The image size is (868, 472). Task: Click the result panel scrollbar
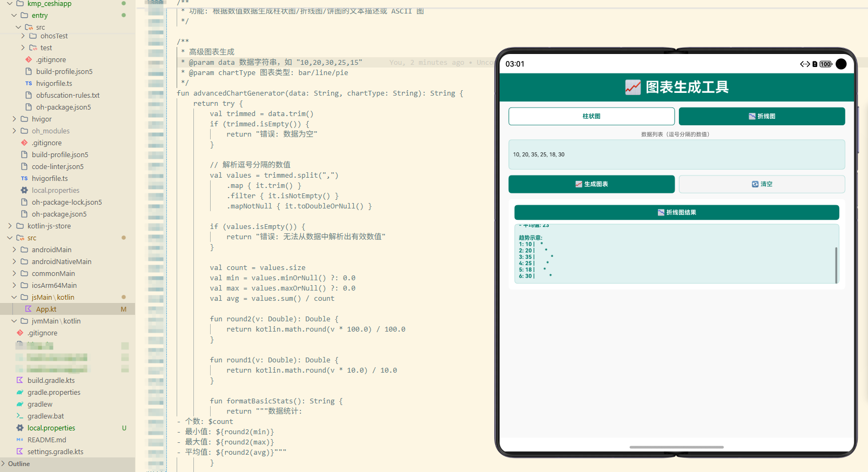click(x=836, y=265)
